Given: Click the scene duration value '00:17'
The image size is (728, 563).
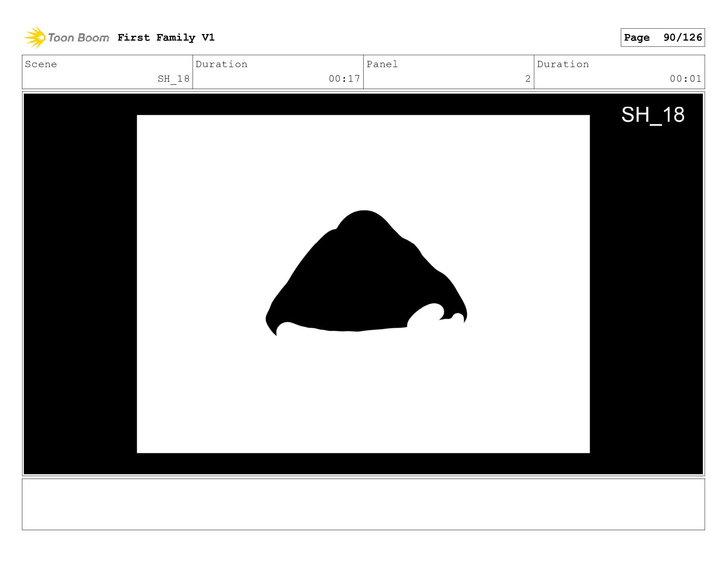Looking at the screenshot, I should (x=344, y=79).
